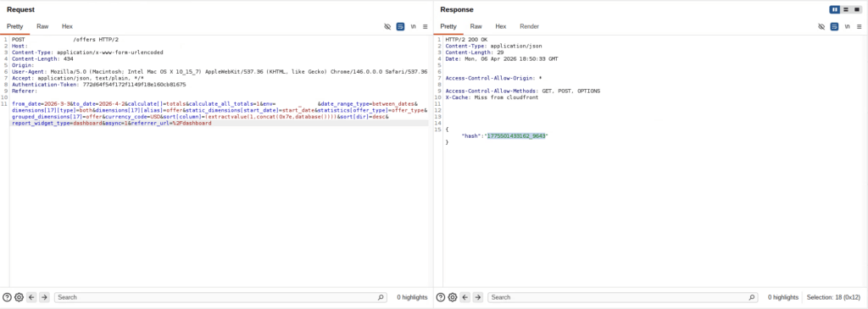Click the Content-Length: 434 header

(x=42, y=58)
